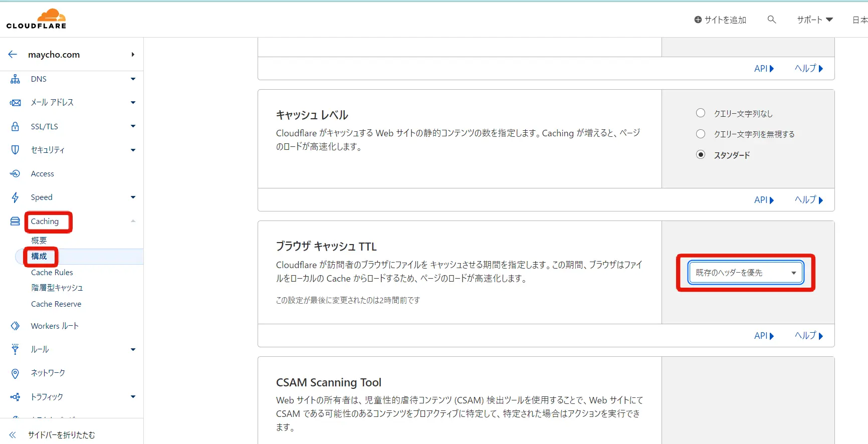Expand the サポート menu
This screenshot has height=444, width=868.
tap(814, 20)
